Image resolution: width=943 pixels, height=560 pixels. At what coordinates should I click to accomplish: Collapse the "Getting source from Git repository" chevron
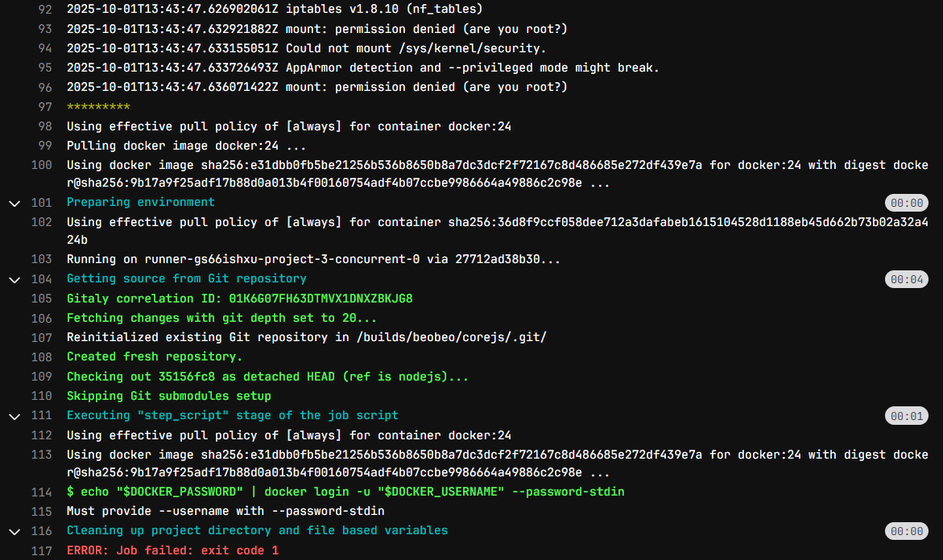point(14,279)
